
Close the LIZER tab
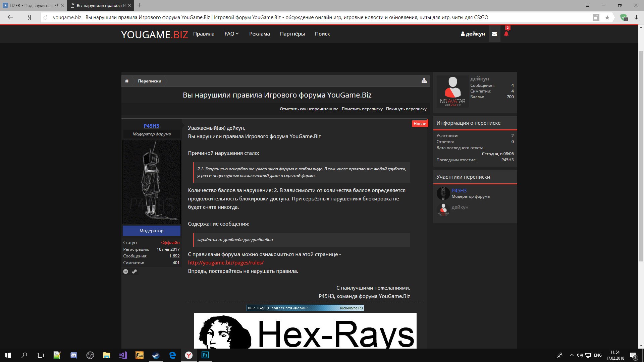(x=62, y=5)
